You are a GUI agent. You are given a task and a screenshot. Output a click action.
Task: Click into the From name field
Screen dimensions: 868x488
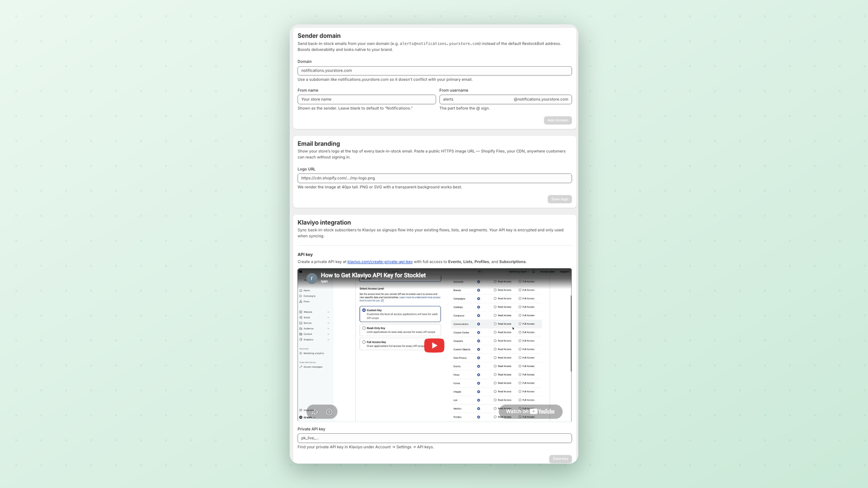(367, 99)
